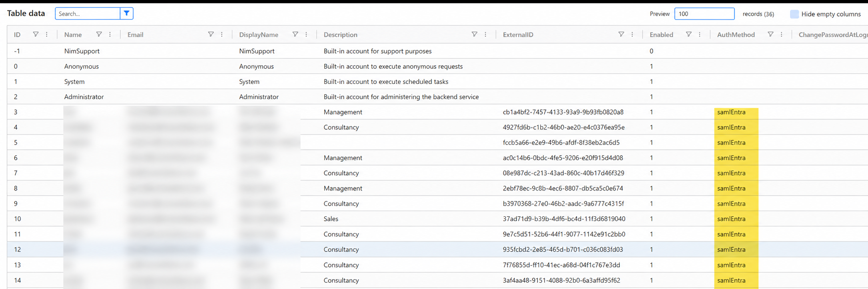The width and height of the screenshot is (868, 289).
Task: Filter the ExternalID column
Action: 621,34
